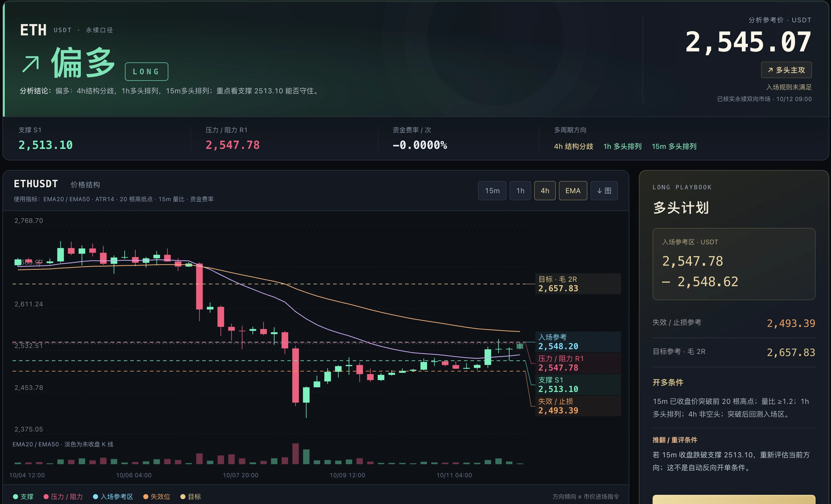Screen dimensions: 831x504
Task: Click the 2,768.70 price axis label
Action: (x=29, y=220)
